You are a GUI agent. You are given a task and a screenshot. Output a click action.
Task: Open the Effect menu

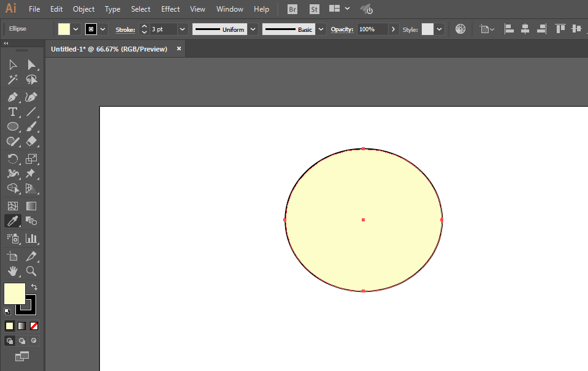(x=170, y=9)
